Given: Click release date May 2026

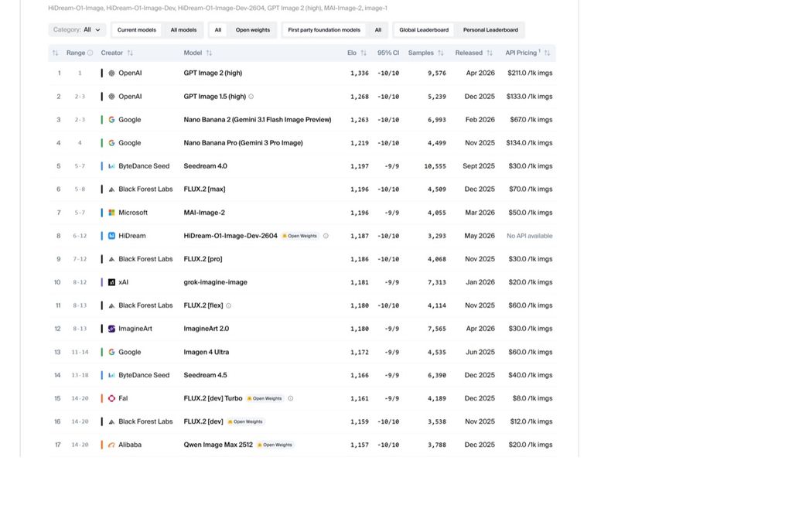Looking at the screenshot, I should point(480,236).
